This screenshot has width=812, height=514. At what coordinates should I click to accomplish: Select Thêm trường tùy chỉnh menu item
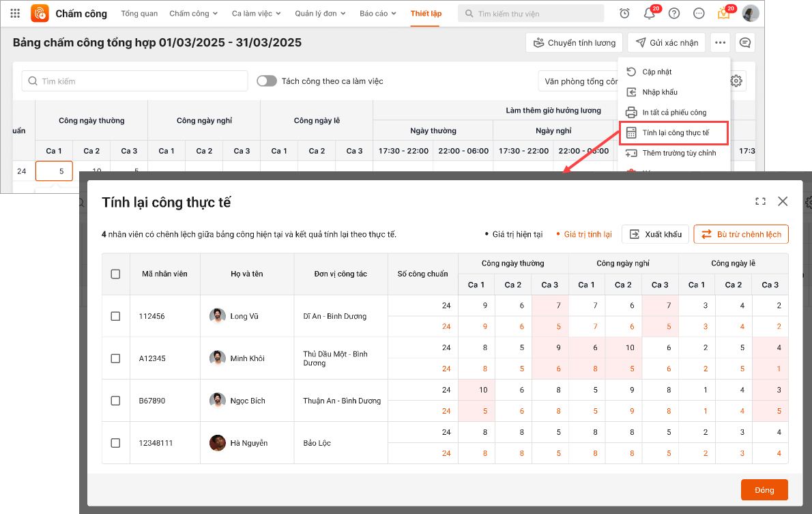tap(673, 153)
